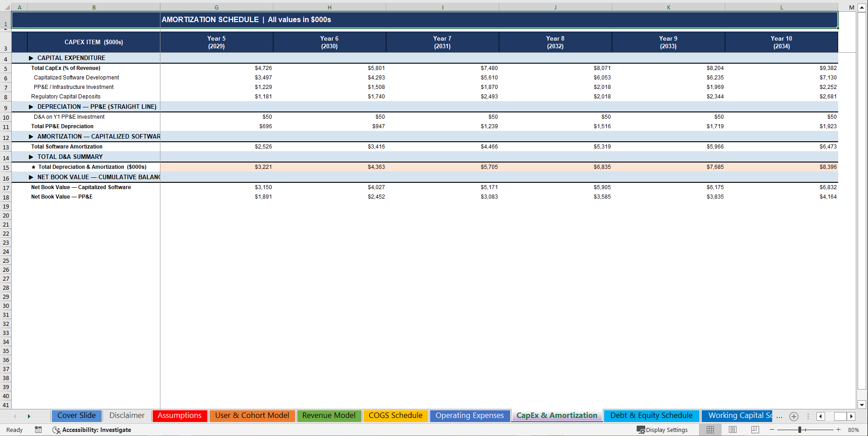Click the zoom in plus control
This screenshot has height=436, width=868.
point(838,430)
